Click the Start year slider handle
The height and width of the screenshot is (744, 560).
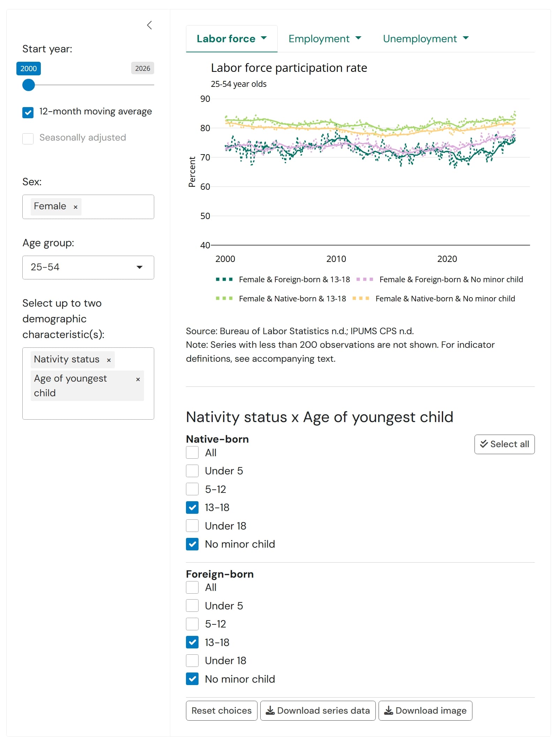tap(29, 85)
